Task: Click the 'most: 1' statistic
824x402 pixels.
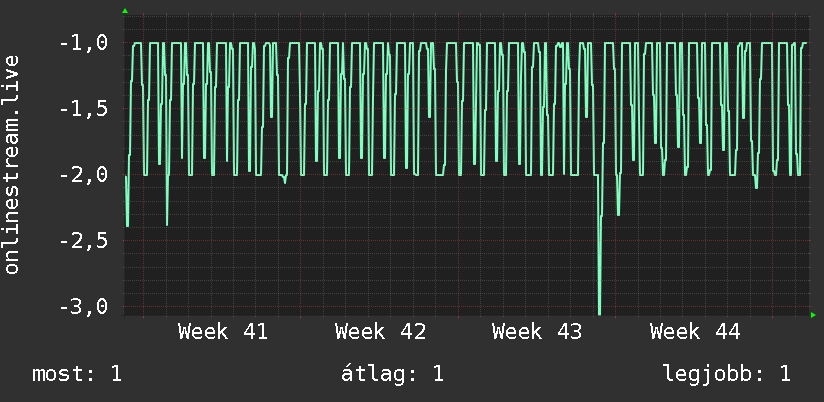Action: [x=77, y=374]
